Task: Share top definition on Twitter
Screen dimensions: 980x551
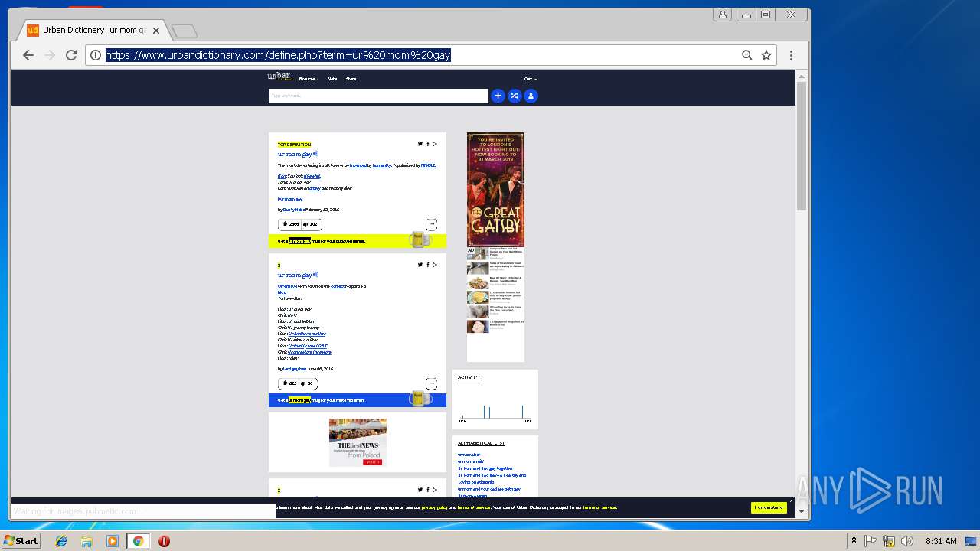Action: (420, 144)
